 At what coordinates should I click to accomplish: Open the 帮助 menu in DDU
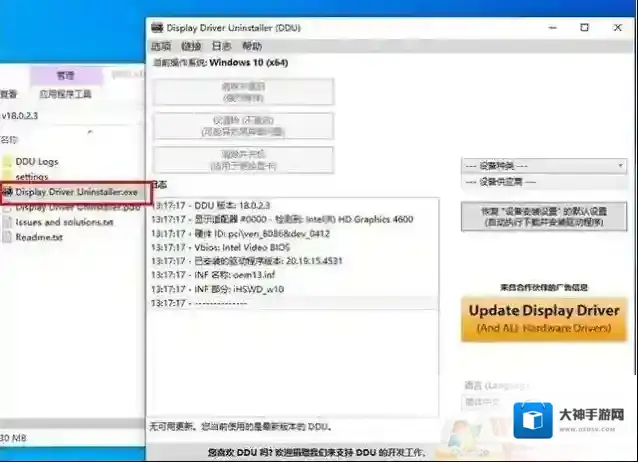pos(252,46)
